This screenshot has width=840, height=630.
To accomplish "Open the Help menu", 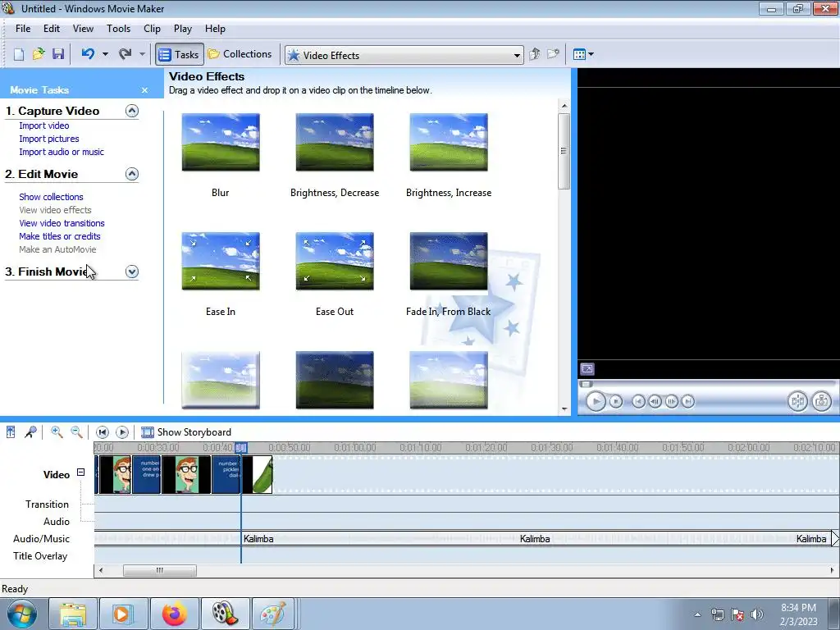I will [215, 29].
